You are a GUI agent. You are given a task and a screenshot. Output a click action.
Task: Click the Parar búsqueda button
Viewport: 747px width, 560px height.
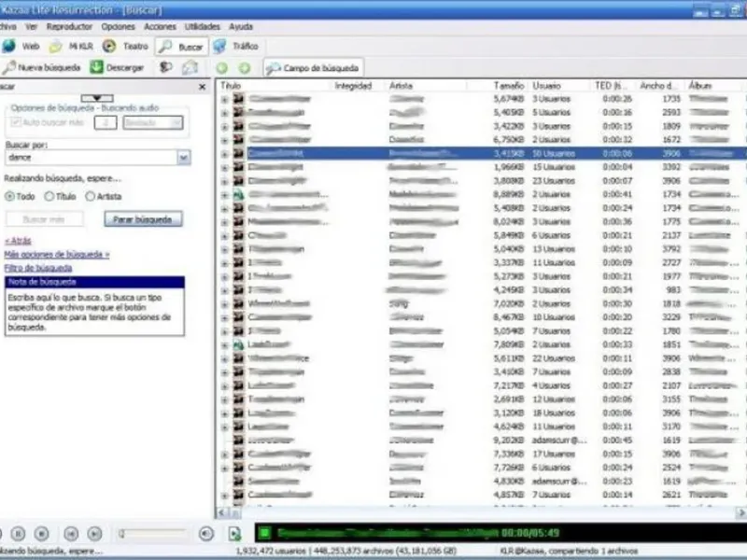(143, 219)
